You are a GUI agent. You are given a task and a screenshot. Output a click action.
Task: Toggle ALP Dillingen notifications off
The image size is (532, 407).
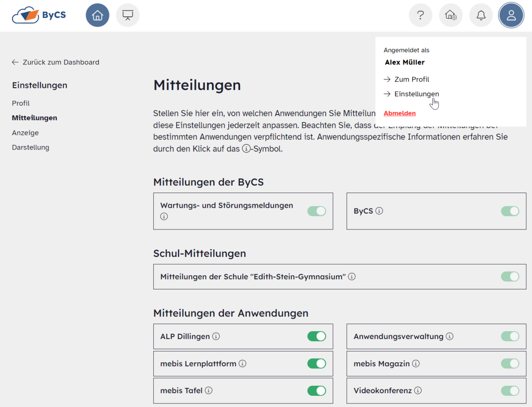(317, 336)
